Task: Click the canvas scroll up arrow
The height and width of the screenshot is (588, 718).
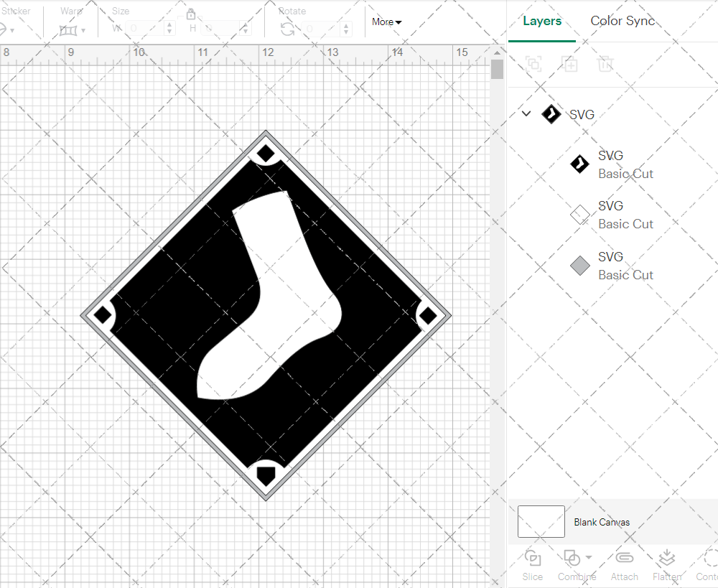Action: (x=497, y=53)
